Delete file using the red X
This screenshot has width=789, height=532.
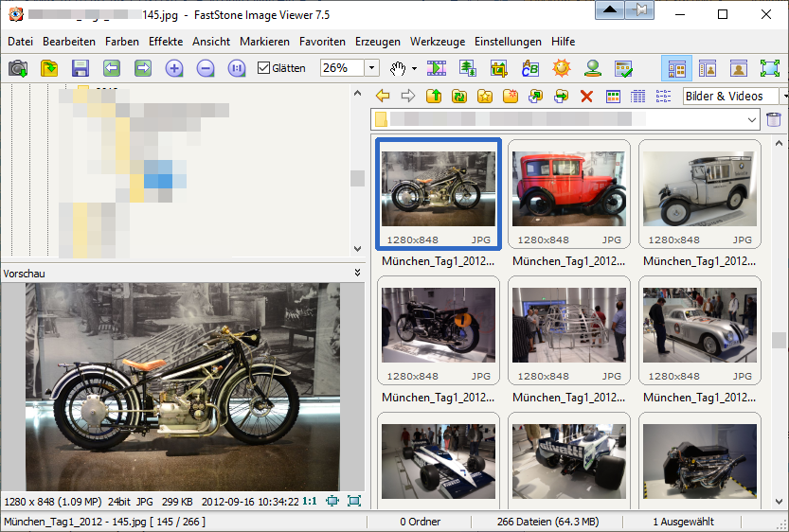click(x=586, y=96)
